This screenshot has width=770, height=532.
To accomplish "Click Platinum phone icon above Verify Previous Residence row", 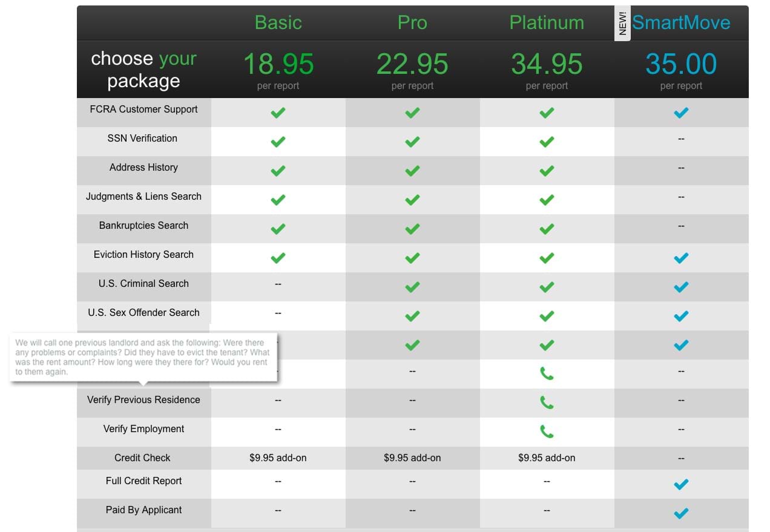I will 547,373.
